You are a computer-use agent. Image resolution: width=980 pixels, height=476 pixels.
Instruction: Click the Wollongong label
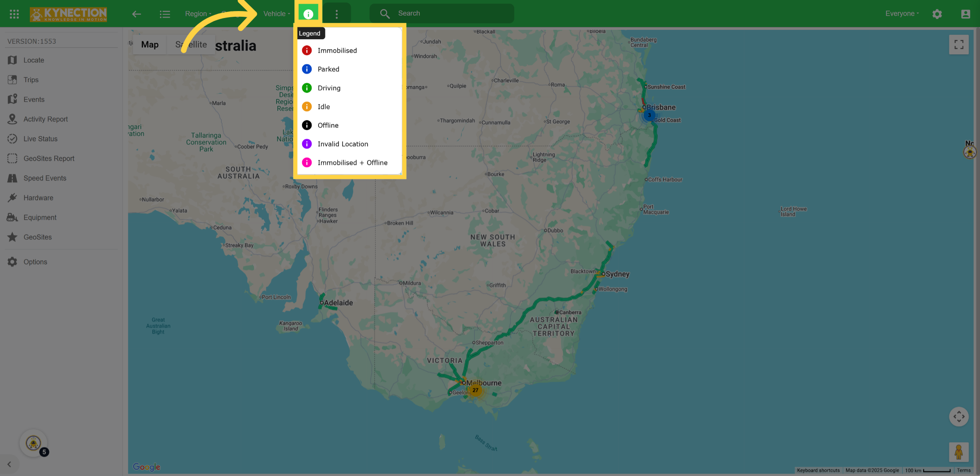point(612,289)
